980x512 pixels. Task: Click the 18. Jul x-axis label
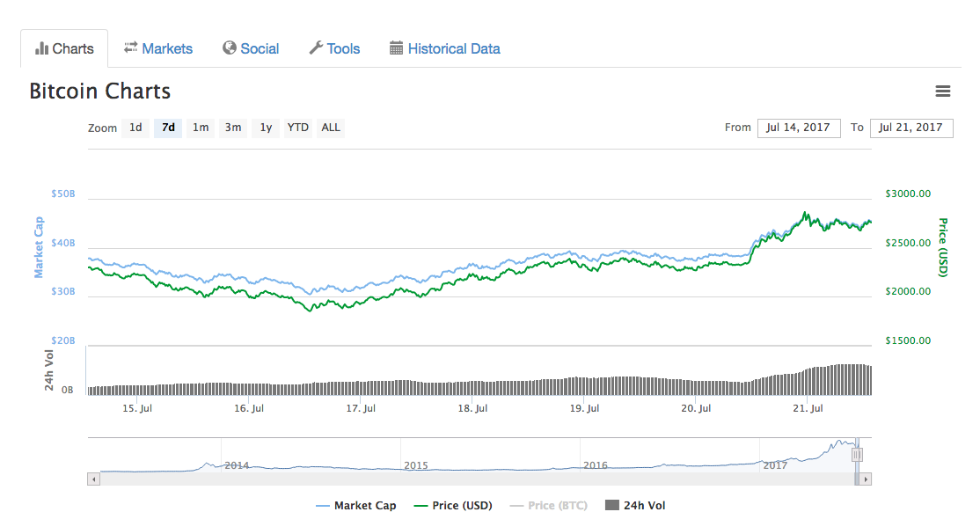coord(472,408)
